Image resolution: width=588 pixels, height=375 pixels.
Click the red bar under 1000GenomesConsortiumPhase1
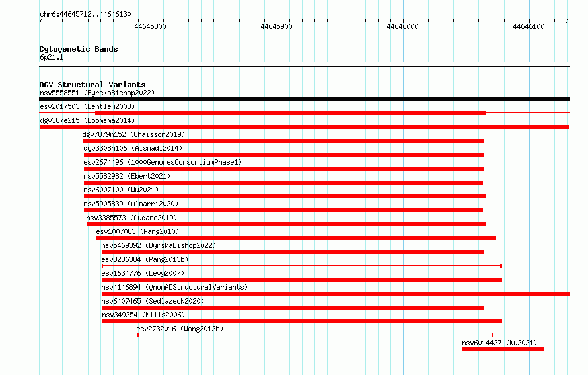[x=284, y=169]
